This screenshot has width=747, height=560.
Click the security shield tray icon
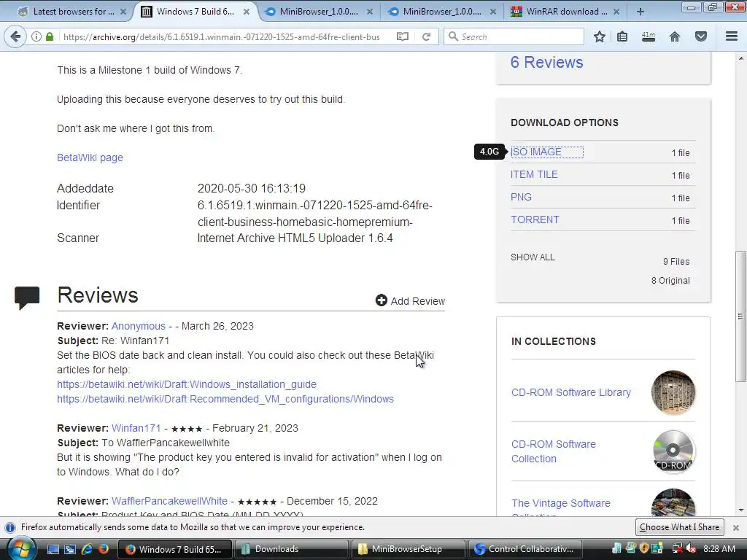tap(644, 548)
